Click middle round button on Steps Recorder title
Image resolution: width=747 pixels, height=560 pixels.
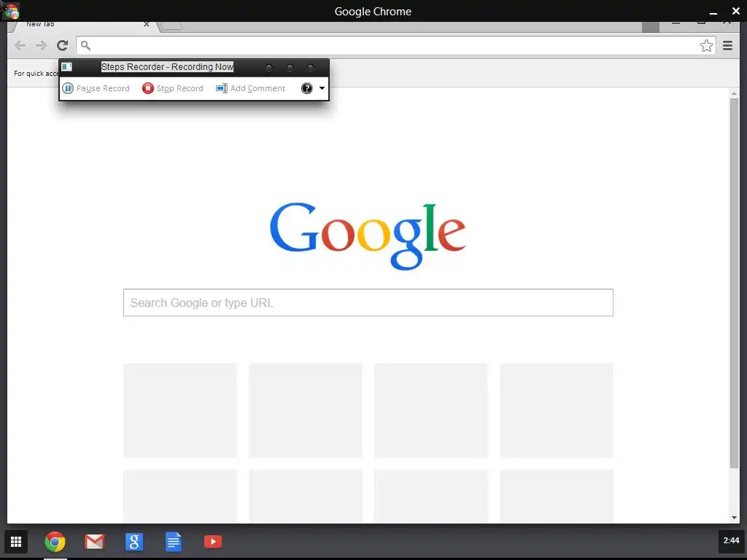tap(290, 68)
